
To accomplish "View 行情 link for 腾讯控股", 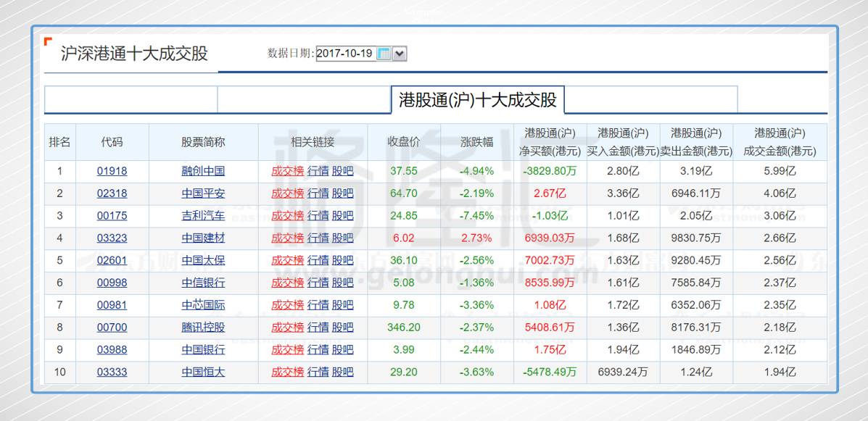I will tap(318, 327).
